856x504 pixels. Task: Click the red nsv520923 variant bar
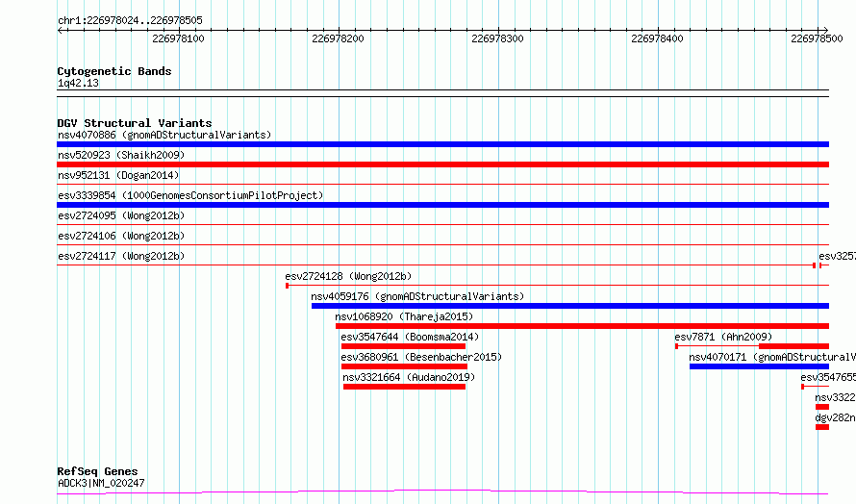442,164
